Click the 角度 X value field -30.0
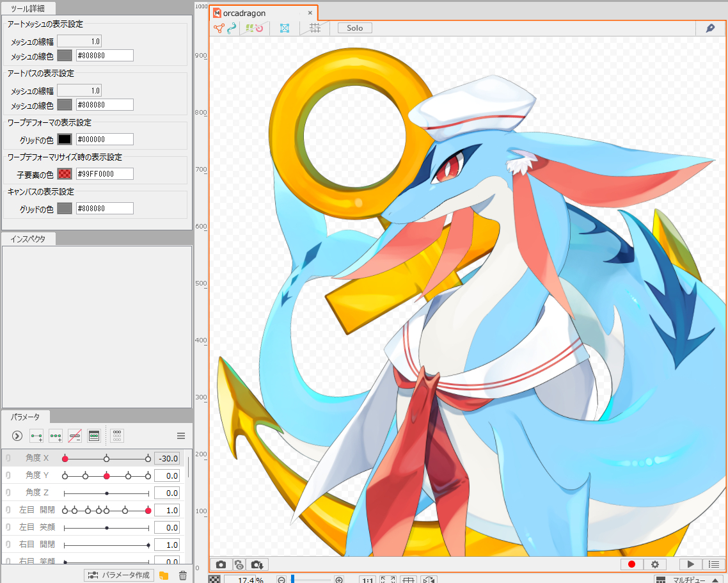Image resolution: width=728 pixels, height=583 pixels. click(x=167, y=458)
